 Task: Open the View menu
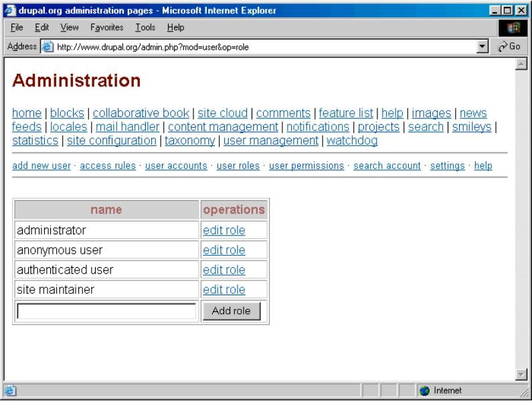tap(70, 27)
